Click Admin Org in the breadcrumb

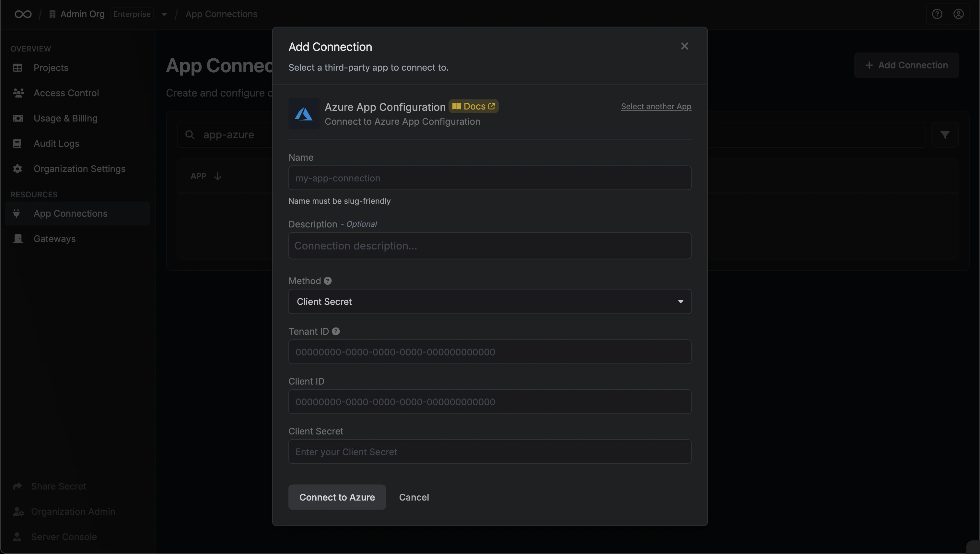point(82,14)
